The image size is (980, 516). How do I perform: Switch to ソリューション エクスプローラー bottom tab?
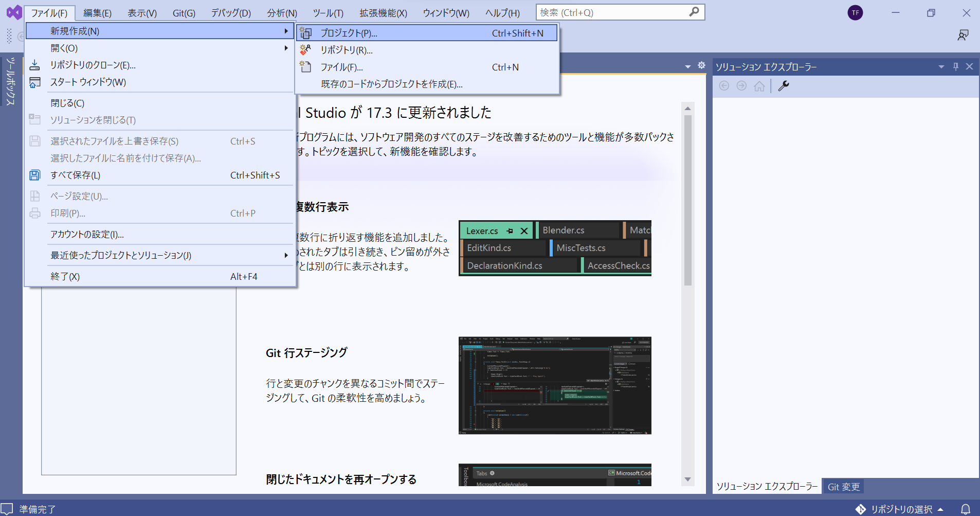pos(767,487)
